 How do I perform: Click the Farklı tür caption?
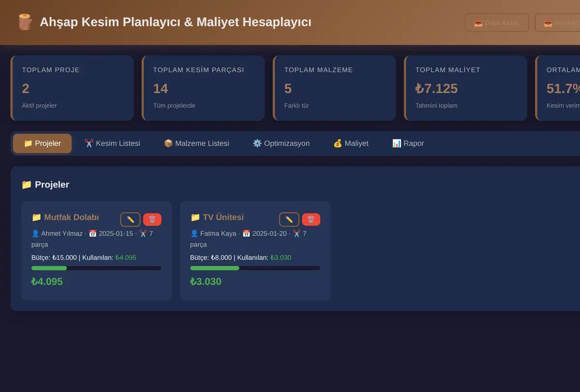[296, 105]
